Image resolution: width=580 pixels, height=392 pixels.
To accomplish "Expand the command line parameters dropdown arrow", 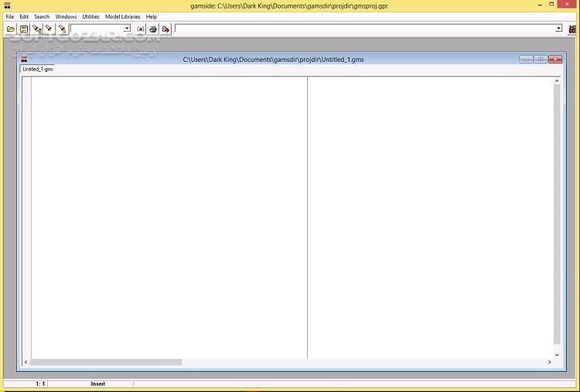I will (558, 29).
